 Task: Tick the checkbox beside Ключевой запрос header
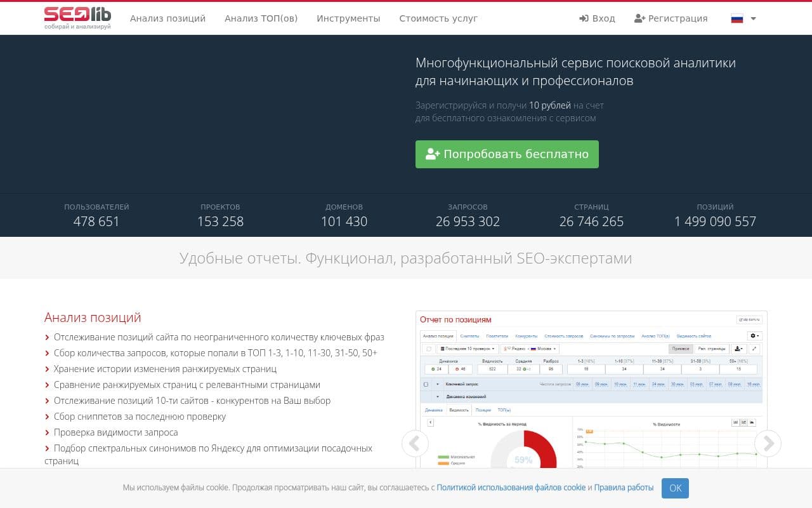point(426,384)
